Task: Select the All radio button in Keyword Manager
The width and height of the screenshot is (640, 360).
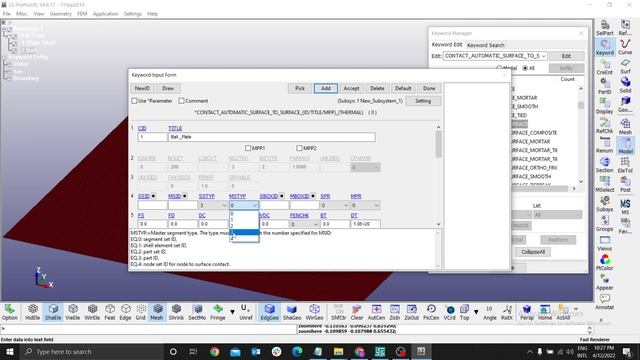Action: click(x=525, y=68)
